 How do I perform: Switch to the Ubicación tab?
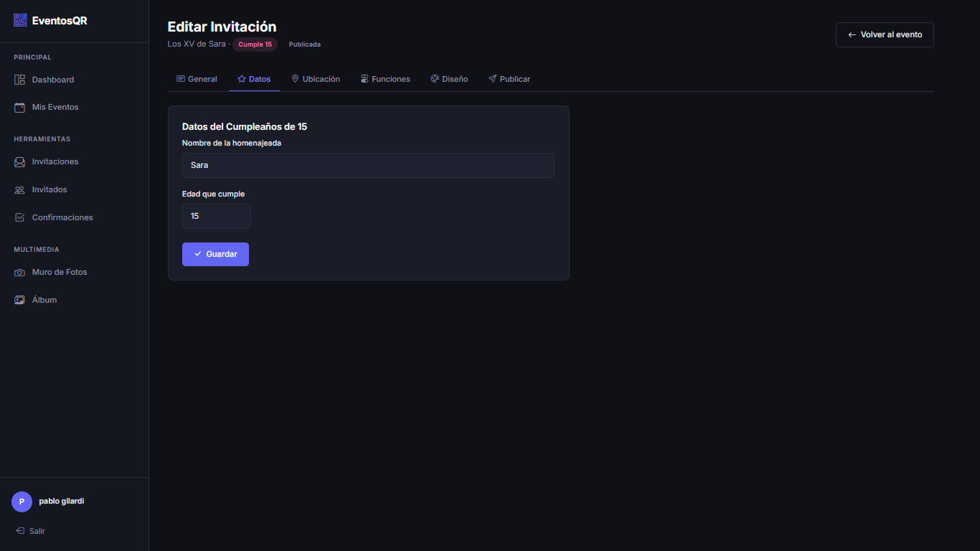click(316, 79)
